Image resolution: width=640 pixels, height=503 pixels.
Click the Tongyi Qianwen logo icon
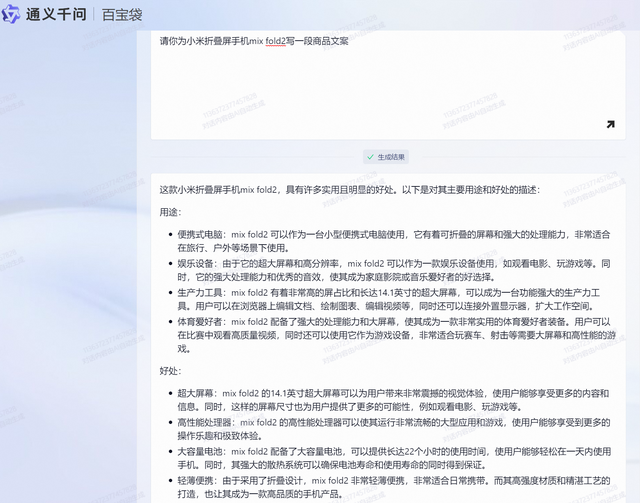pos(11,14)
